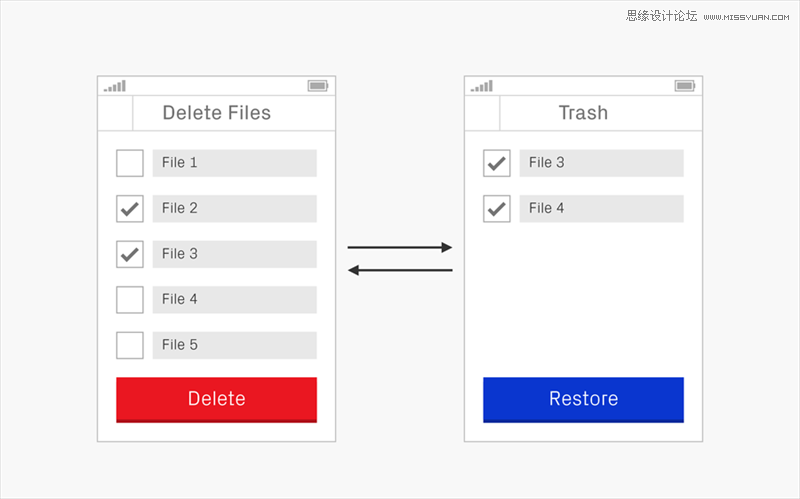
Task: Uncheck File 2 checkbox in Delete Files
Action: [x=130, y=208]
